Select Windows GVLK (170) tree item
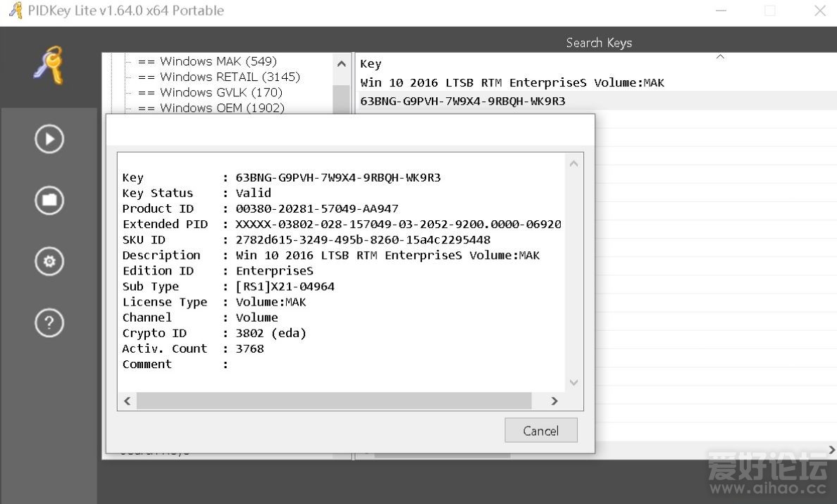This screenshot has width=837, height=504. pyautogui.click(x=211, y=92)
